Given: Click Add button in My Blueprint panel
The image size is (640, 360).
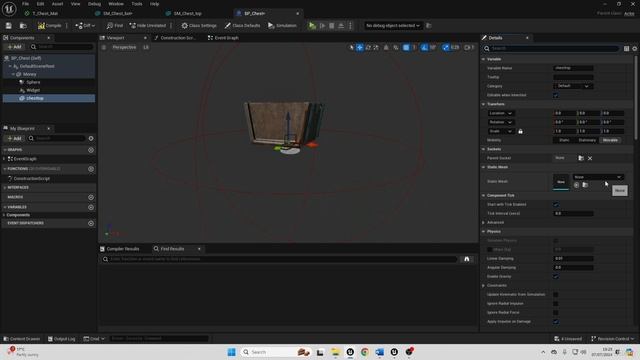Looking at the screenshot, I should [14, 138].
